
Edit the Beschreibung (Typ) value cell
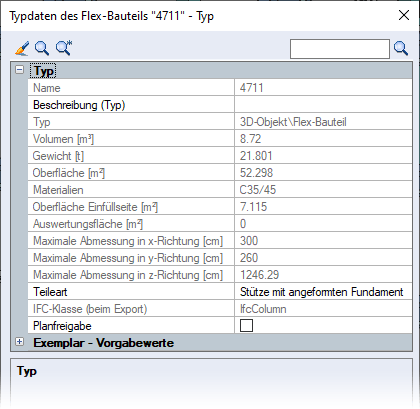click(x=323, y=105)
